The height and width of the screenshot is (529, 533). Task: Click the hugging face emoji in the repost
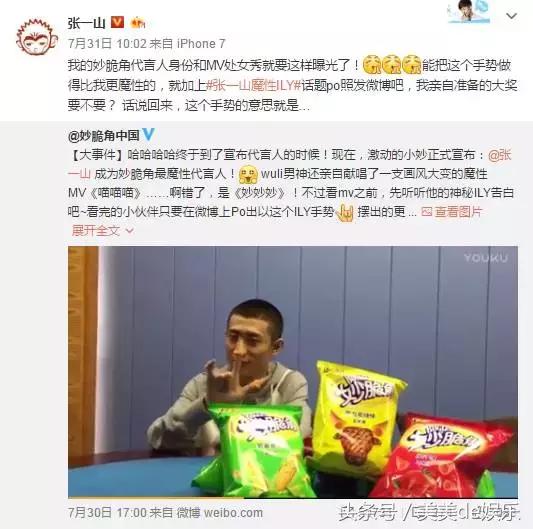click(248, 174)
